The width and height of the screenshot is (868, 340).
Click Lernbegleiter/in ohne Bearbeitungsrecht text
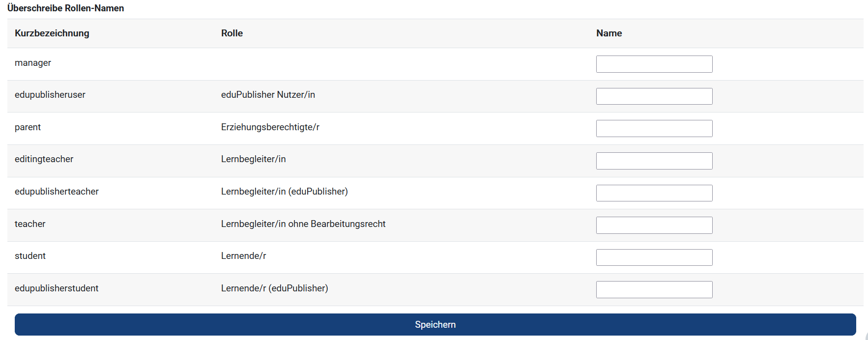click(x=303, y=224)
